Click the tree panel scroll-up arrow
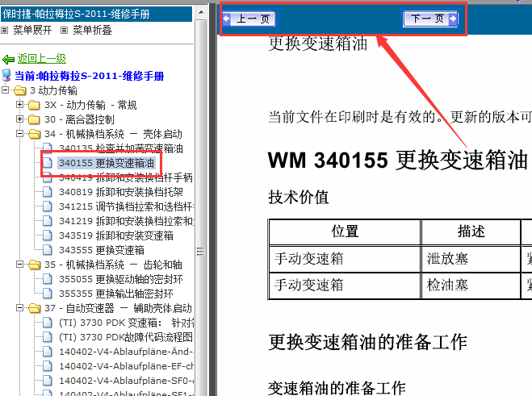Image resolution: width=532 pixels, height=396 pixels. click(x=201, y=13)
